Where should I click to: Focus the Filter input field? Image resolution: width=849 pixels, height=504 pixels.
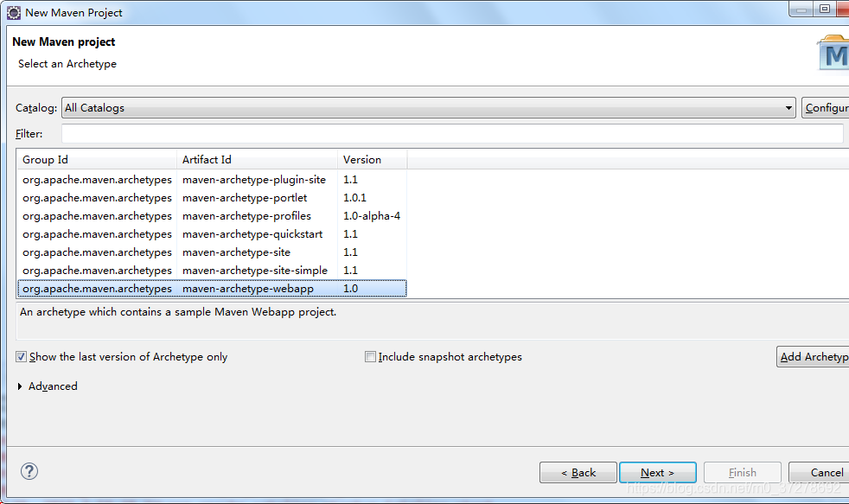point(452,134)
